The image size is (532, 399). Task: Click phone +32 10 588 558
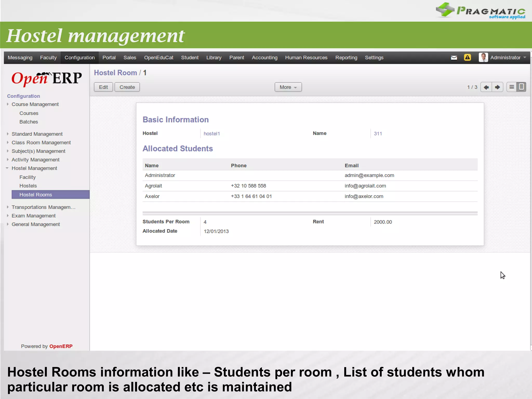point(248,186)
